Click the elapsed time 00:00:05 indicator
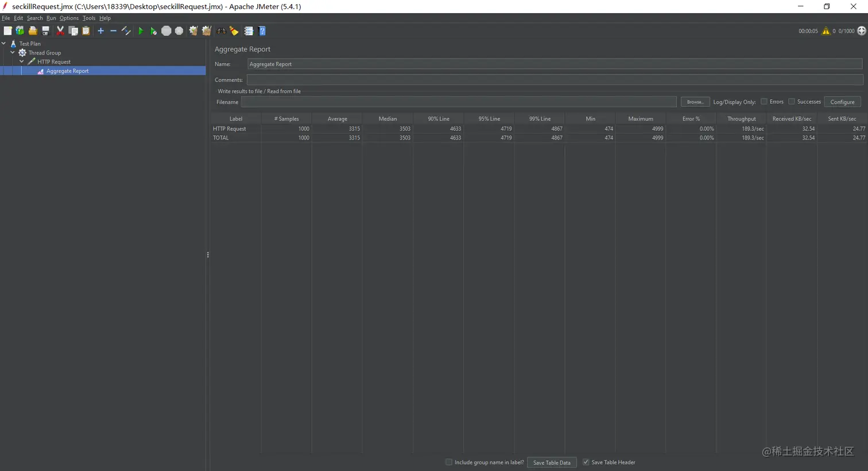 808,31
